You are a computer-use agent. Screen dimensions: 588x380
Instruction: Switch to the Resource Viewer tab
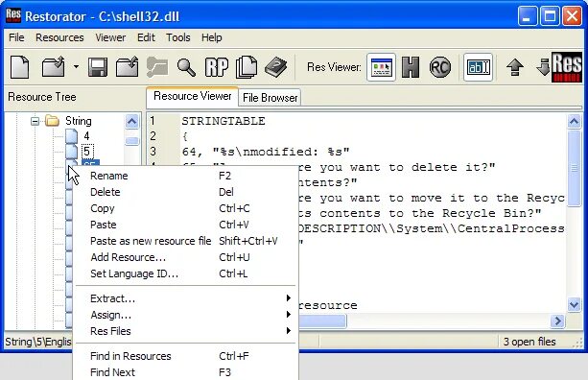pyautogui.click(x=193, y=96)
